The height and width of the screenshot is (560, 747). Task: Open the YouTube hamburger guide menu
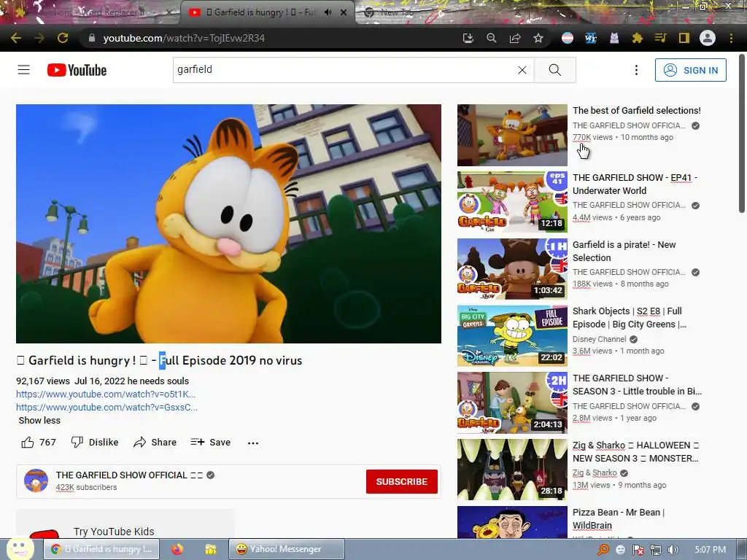coord(24,70)
